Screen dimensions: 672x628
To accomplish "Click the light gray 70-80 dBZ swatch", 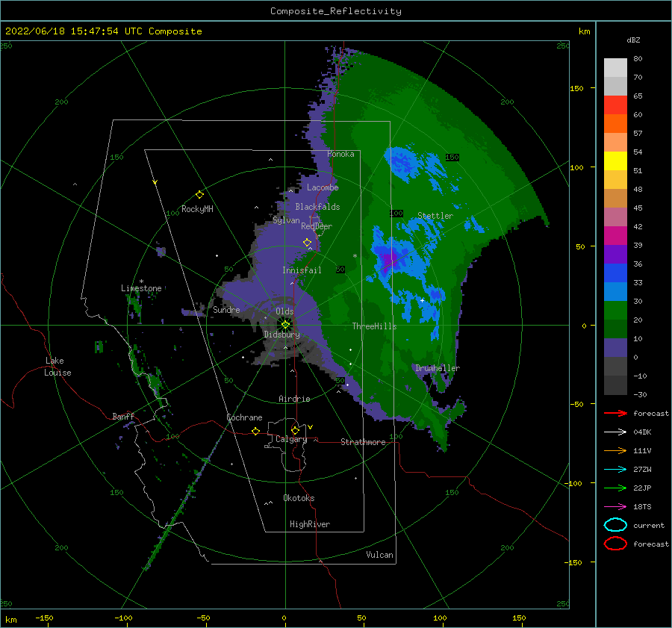I will (x=615, y=68).
